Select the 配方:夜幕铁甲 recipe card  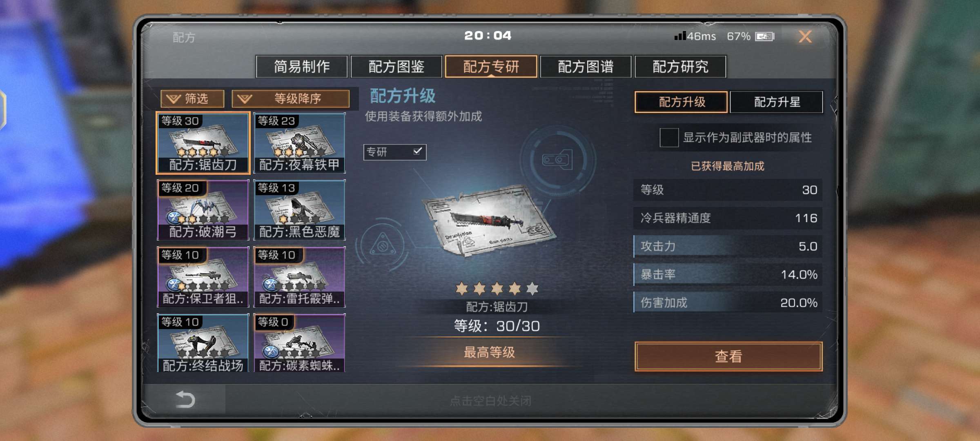coord(299,143)
